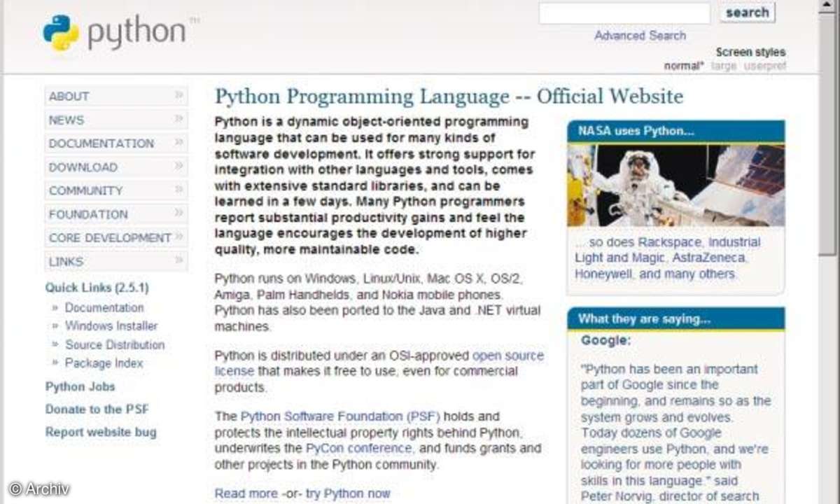Expand the CORE DEVELOPMENT chevron arrow
Image resolution: width=840 pixels, height=504 pixels.
(x=179, y=236)
